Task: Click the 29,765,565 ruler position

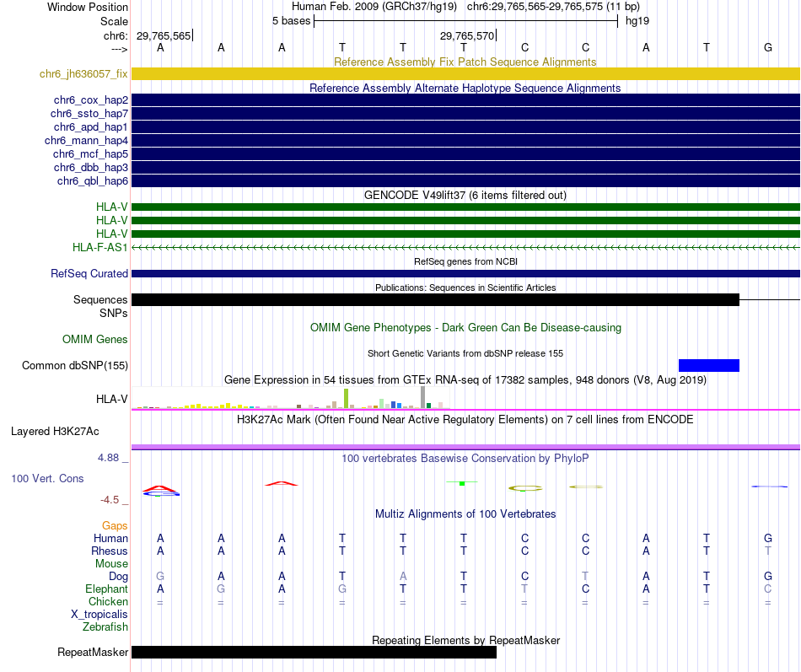Action: click(x=164, y=35)
